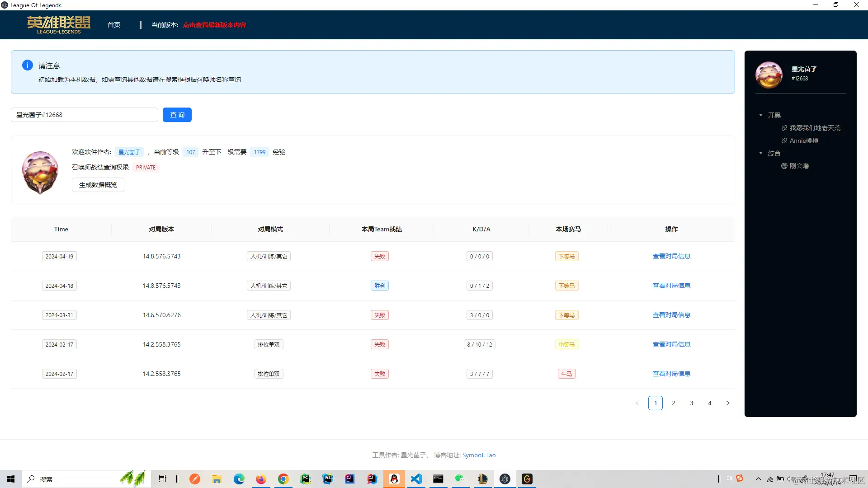Open the 首页 menu item
The height and width of the screenshot is (488, 868).
click(114, 25)
